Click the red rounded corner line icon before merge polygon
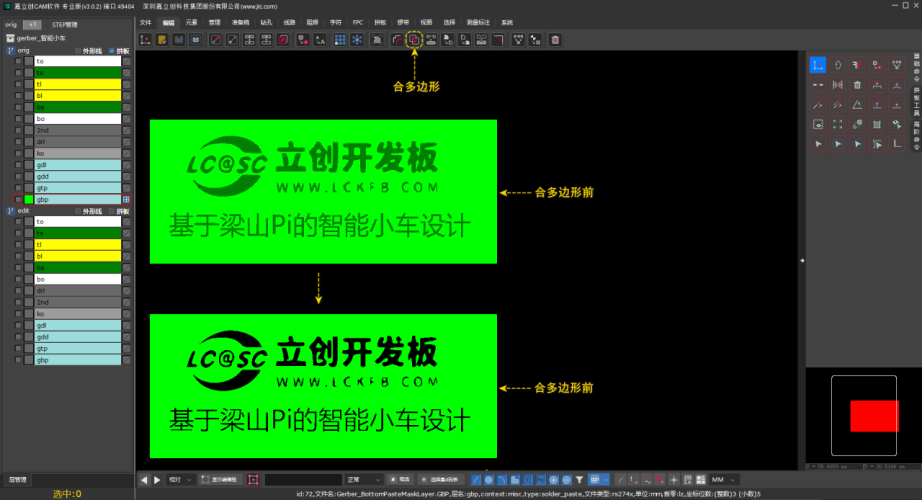 point(397,40)
